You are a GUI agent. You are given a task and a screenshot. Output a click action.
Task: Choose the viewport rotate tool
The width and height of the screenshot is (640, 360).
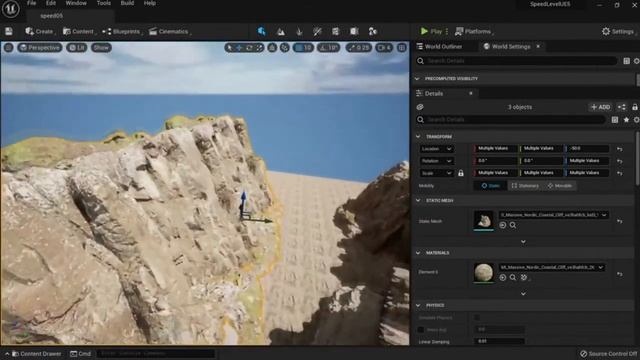click(249, 48)
